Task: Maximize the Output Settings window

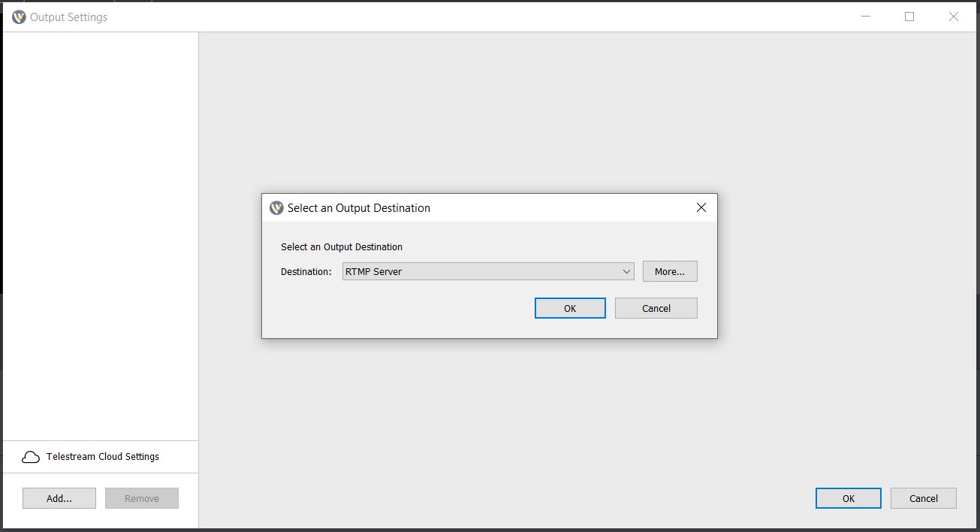Action: pyautogui.click(x=909, y=16)
